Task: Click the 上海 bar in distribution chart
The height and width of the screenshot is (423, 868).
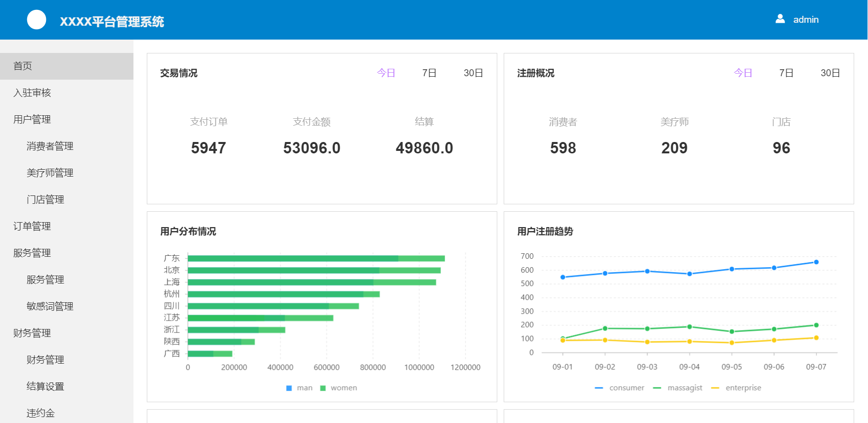Action: [x=312, y=282]
